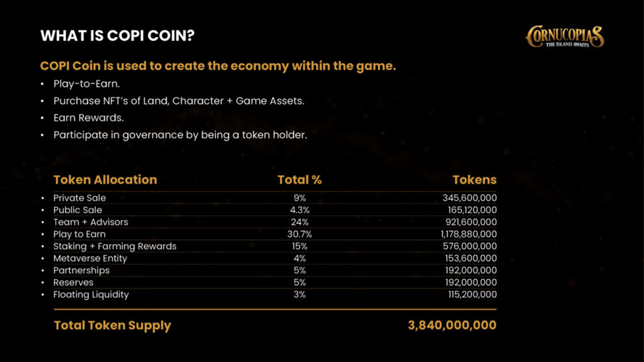Click the 'Earn Rewards.' bullet text
644x362 pixels.
point(88,118)
